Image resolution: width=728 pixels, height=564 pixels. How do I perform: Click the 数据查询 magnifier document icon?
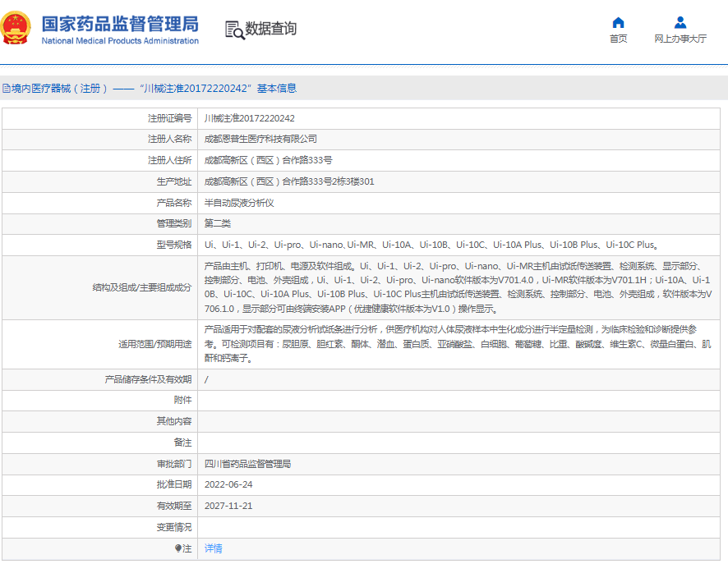234,30
